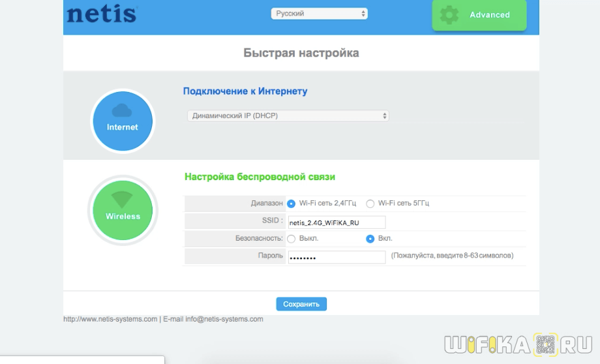
Task: Click the Настройка беспроводной связи section title
Action: click(x=260, y=177)
